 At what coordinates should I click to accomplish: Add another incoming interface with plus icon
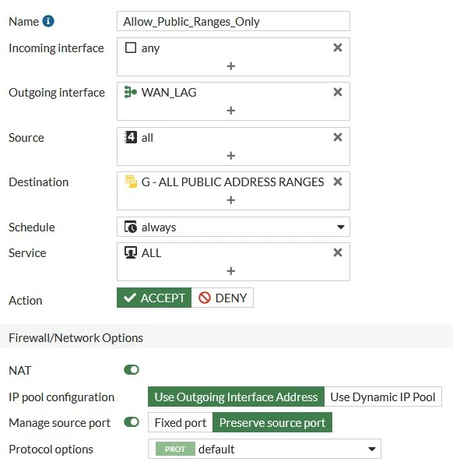(230, 66)
